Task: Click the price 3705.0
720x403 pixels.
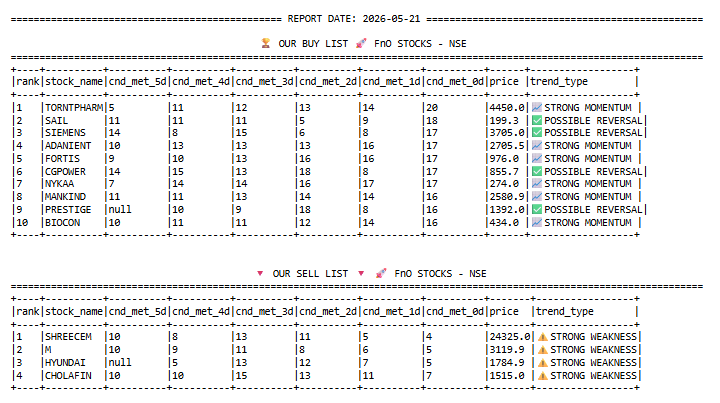Action: pyautogui.click(x=507, y=133)
